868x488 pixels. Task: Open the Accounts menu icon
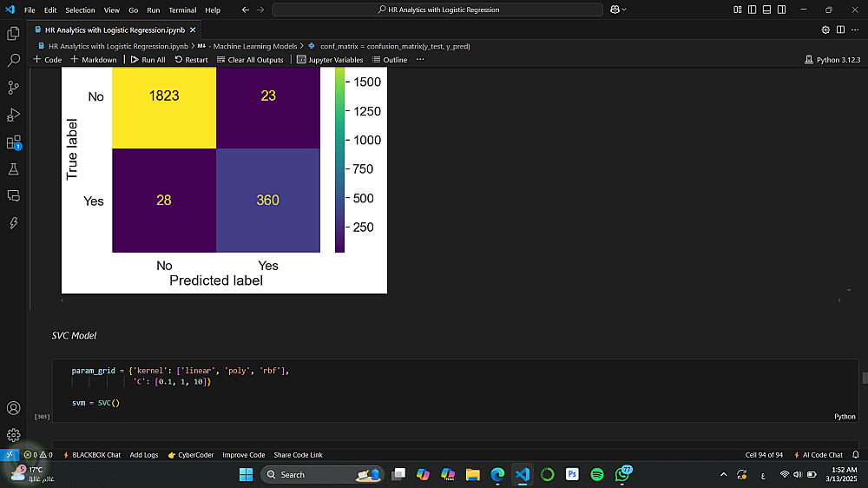(x=13, y=408)
